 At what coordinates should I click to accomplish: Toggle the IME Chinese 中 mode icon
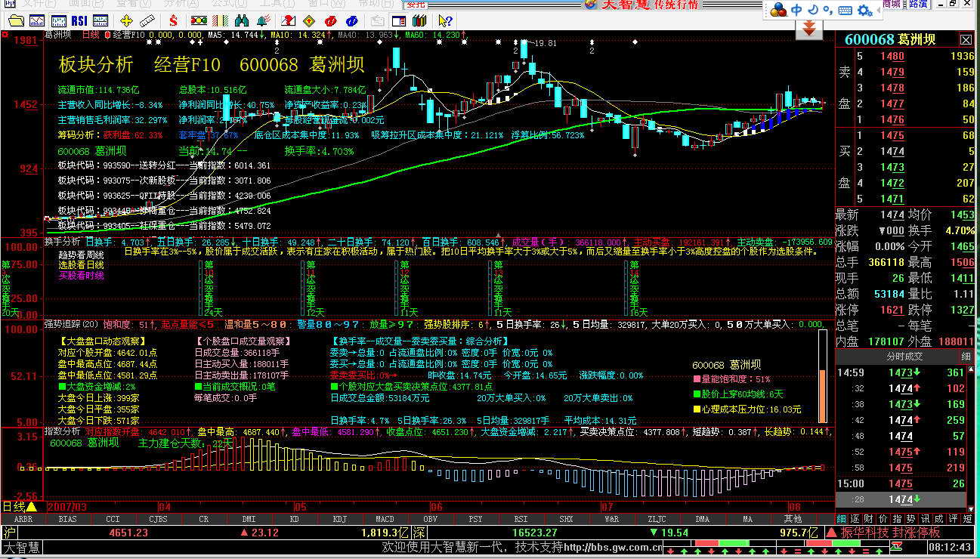796,10
